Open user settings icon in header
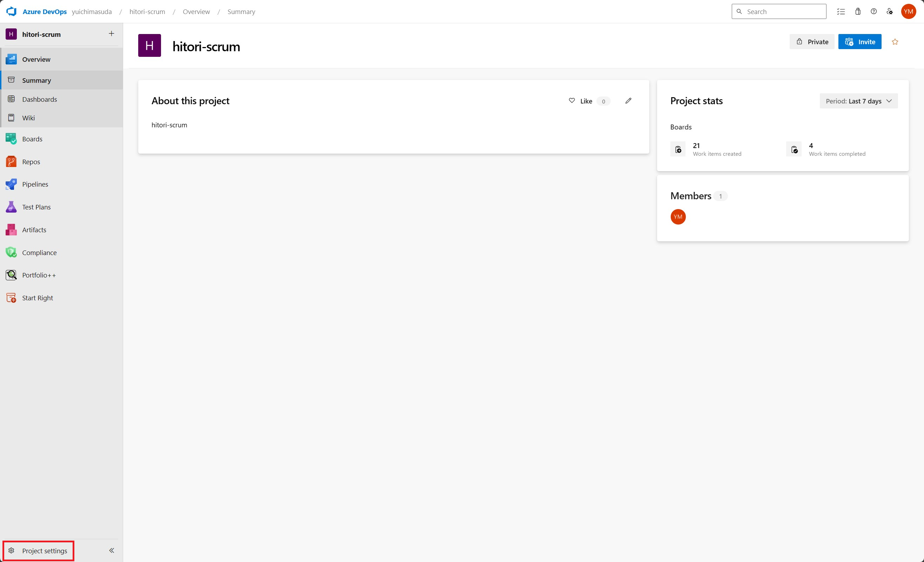The image size is (924, 562). tap(890, 12)
